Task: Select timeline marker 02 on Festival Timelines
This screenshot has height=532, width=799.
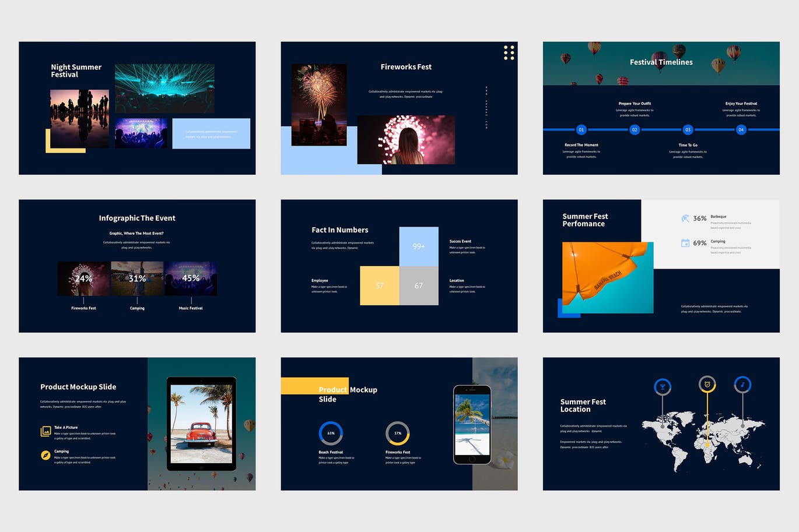Action: (x=635, y=129)
